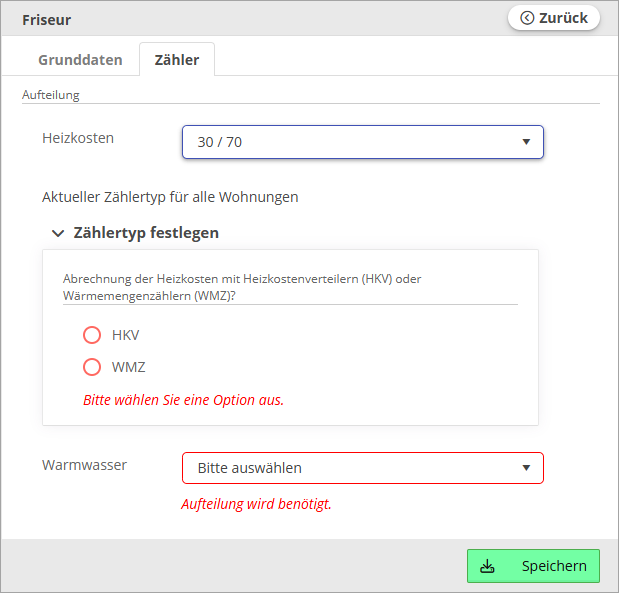This screenshot has width=619, height=593.
Task: Select the Zähler tab
Action: [177, 60]
